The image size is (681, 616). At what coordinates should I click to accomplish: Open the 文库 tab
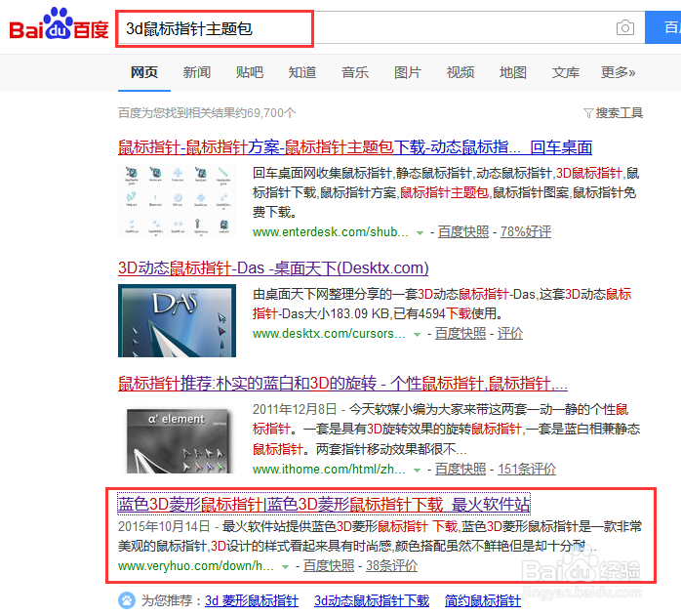(566, 72)
